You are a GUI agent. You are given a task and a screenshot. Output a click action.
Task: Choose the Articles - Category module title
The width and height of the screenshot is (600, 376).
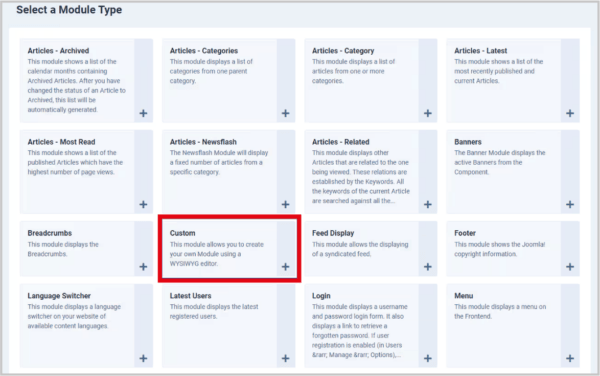click(343, 50)
